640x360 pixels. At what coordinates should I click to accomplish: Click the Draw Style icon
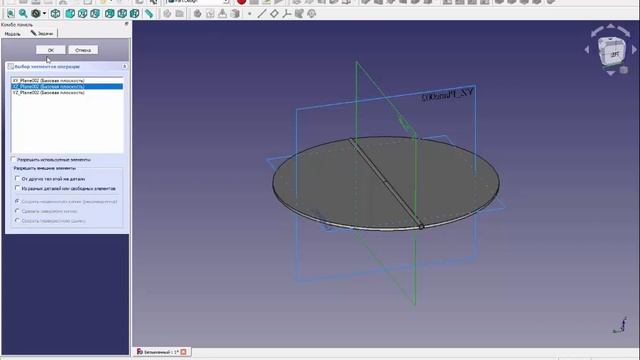coord(36,14)
